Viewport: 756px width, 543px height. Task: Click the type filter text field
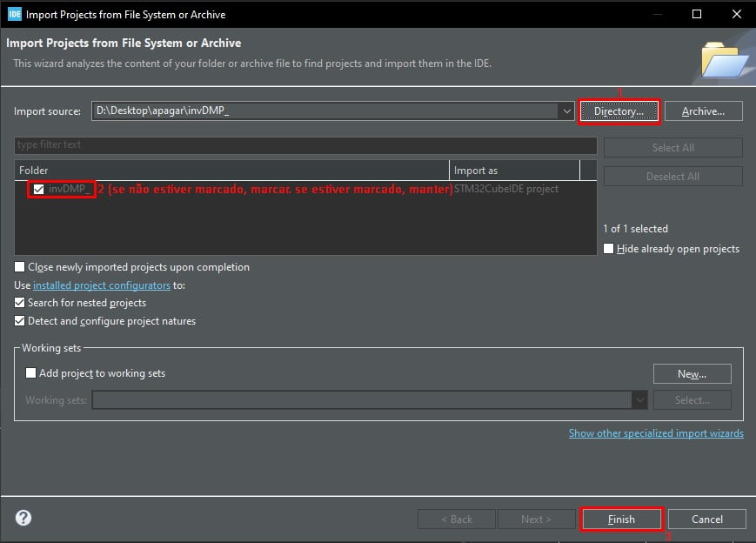coord(305,145)
